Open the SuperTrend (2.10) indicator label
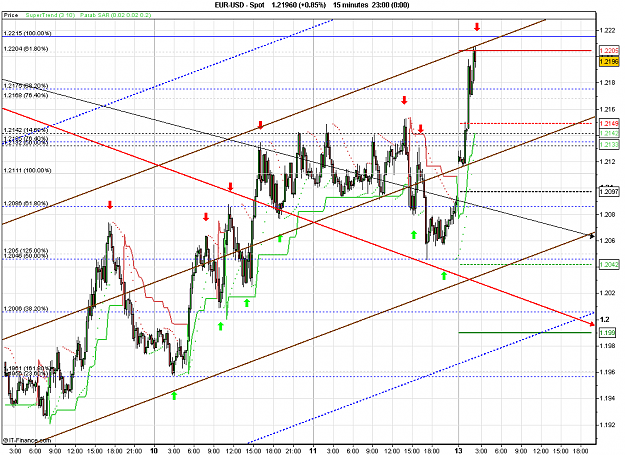Viewport: 625px width, 455px height. pos(50,15)
